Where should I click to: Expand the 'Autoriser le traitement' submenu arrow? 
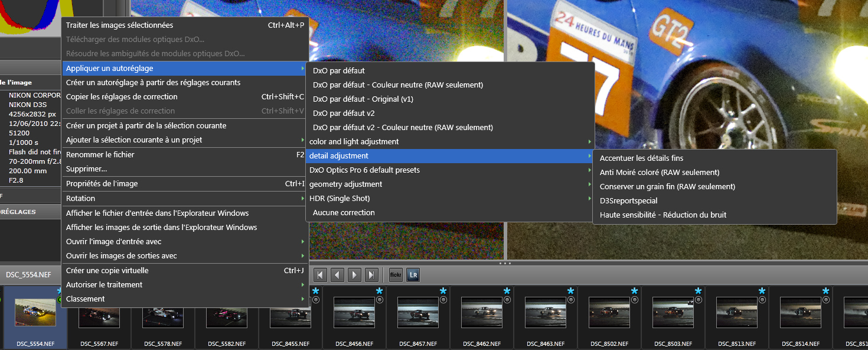click(303, 285)
